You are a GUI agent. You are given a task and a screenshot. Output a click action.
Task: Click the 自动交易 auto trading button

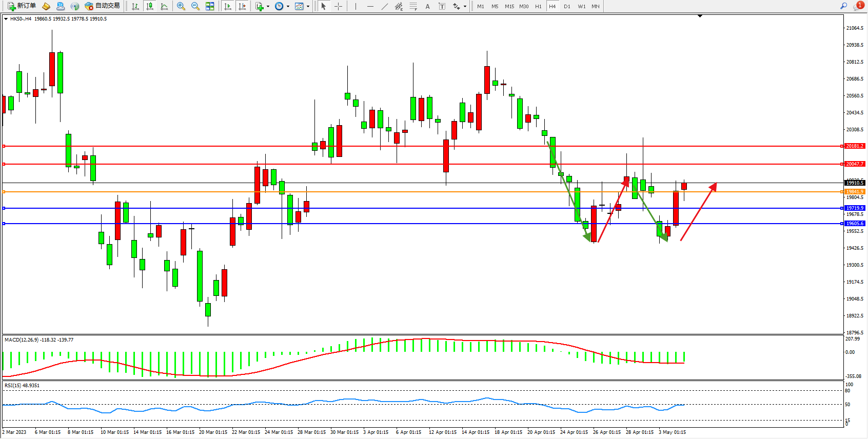(x=102, y=6)
